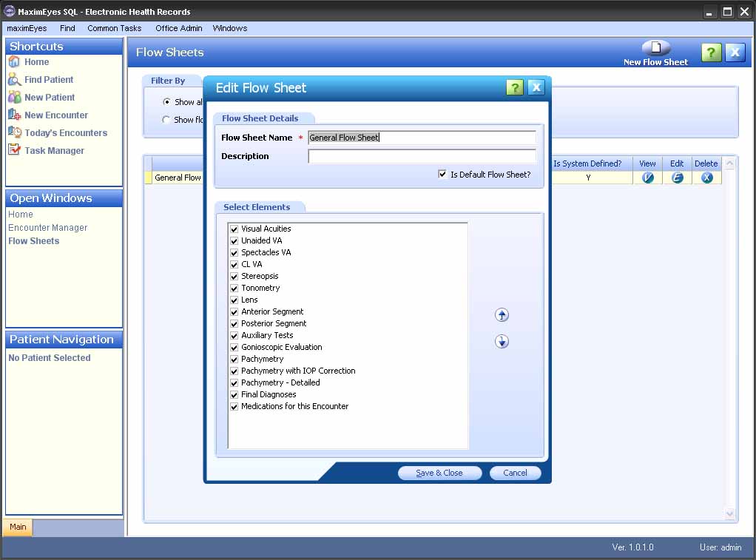Uncheck Gonioscopic Evaluation element
Viewport: 756px width, 560px height.
coord(234,347)
